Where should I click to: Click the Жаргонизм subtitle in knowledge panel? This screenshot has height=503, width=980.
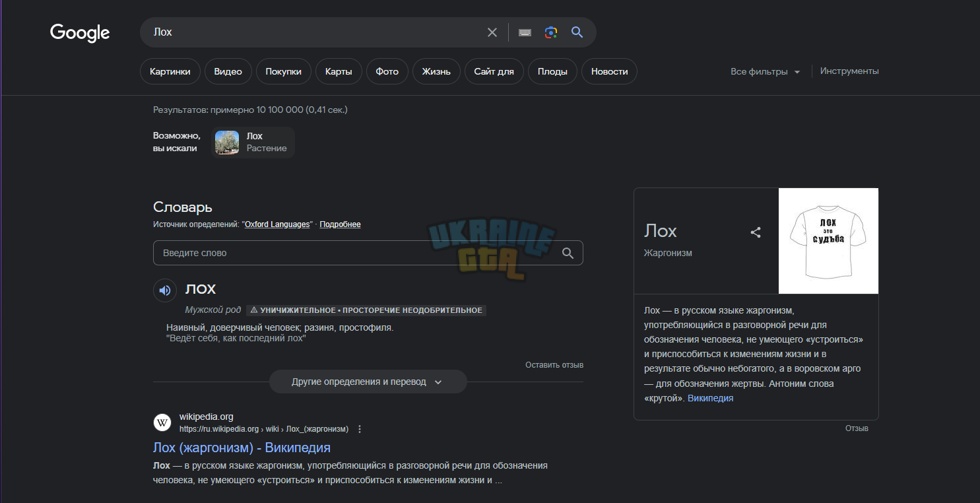tap(668, 253)
